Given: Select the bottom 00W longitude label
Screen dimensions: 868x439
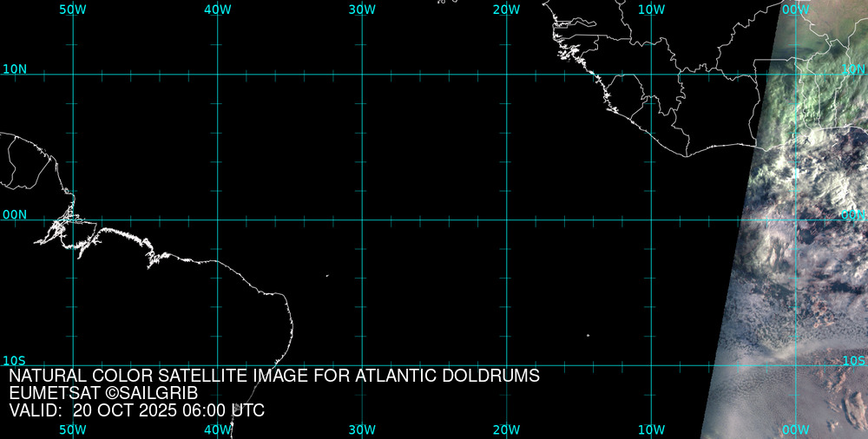Looking at the screenshot, I should pos(795,429).
